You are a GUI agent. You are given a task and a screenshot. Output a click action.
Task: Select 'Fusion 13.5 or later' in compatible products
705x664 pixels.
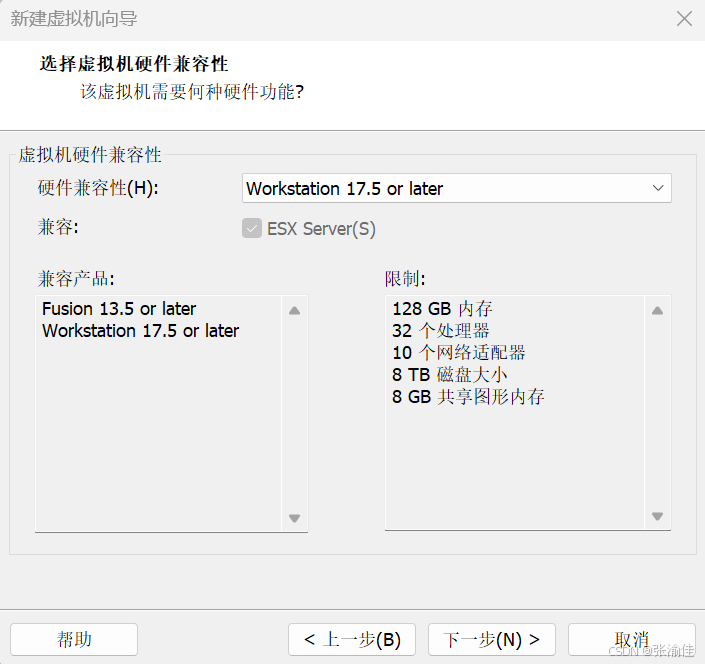click(x=119, y=309)
